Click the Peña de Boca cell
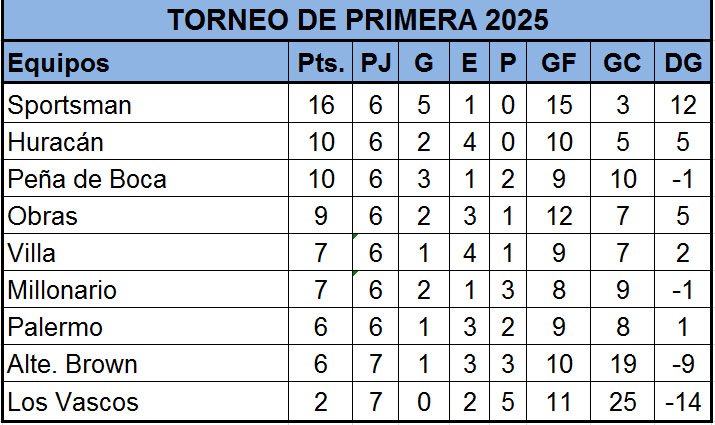Screen dimensions: 715x425 [x=146, y=178]
